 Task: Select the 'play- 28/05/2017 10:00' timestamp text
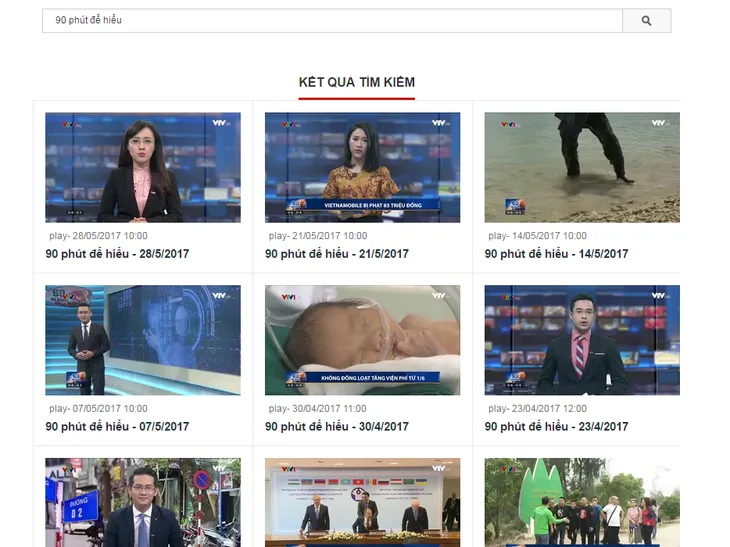click(x=98, y=236)
